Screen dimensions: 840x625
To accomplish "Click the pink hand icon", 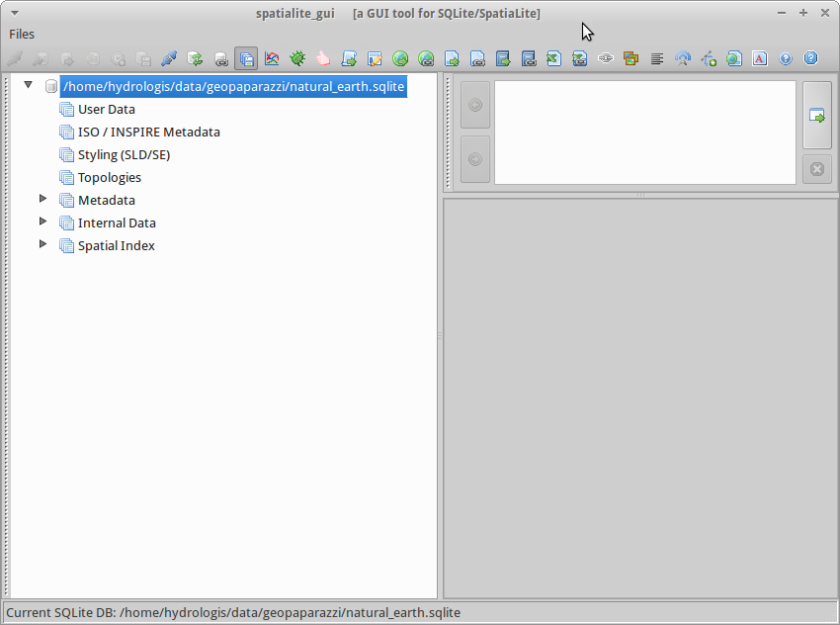I will (323, 58).
